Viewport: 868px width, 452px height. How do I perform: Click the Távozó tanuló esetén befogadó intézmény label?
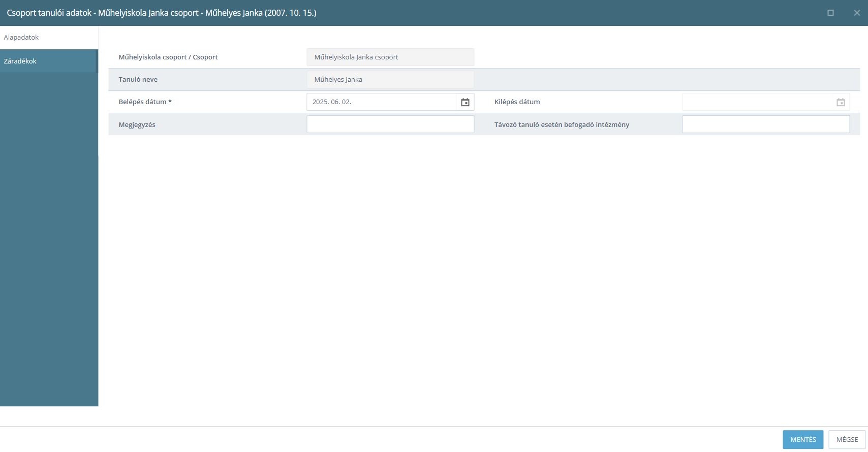coord(562,124)
